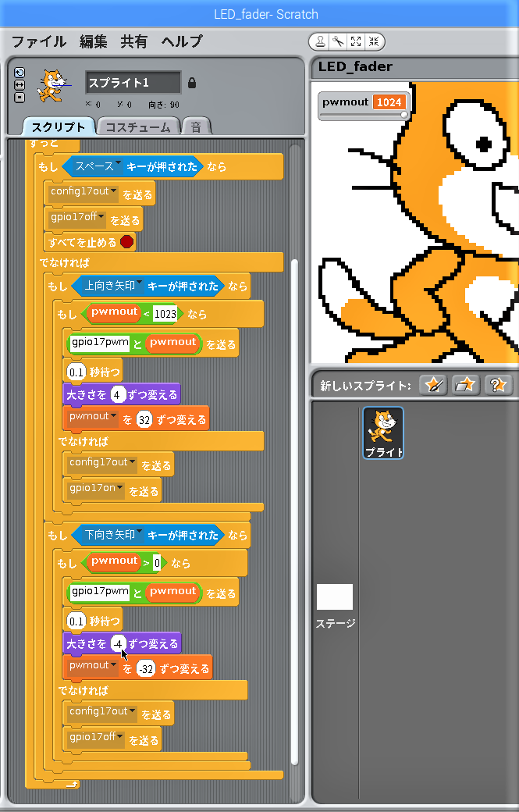
Task: Click the sprite name field スプライト1
Action: click(x=133, y=82)
